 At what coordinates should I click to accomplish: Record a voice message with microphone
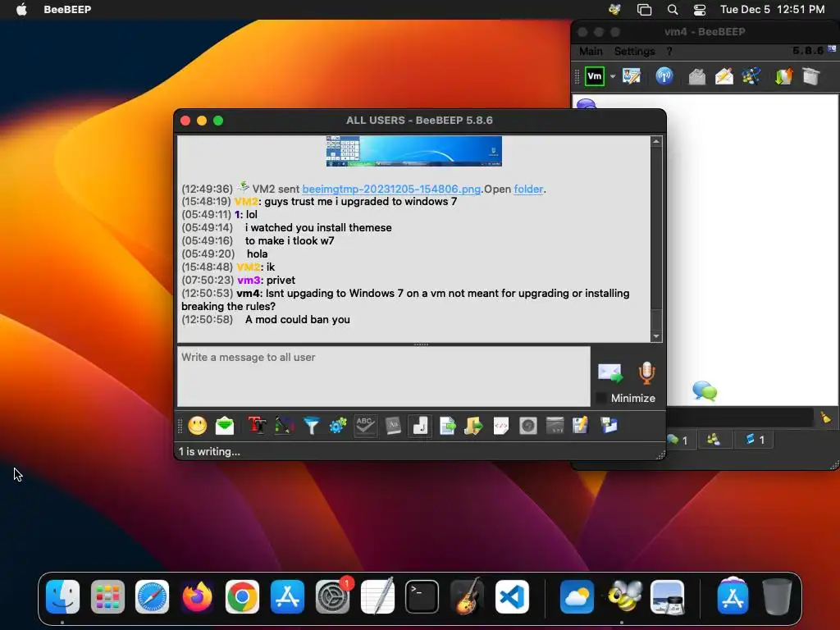[646, 373]
